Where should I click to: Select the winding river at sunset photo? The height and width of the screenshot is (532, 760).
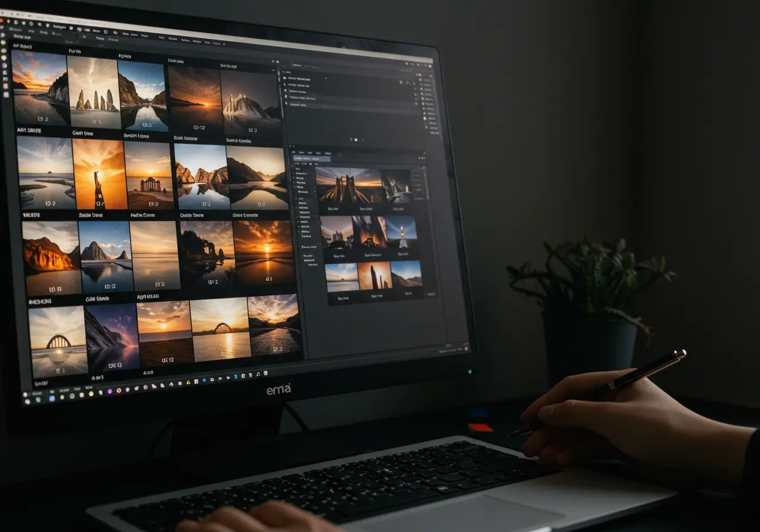coord(274,325)
